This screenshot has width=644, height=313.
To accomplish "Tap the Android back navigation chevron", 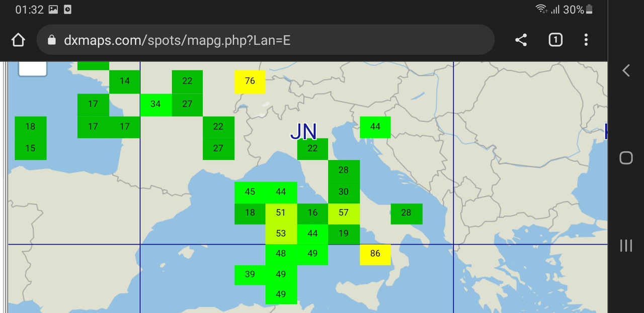I will (626, 70).
